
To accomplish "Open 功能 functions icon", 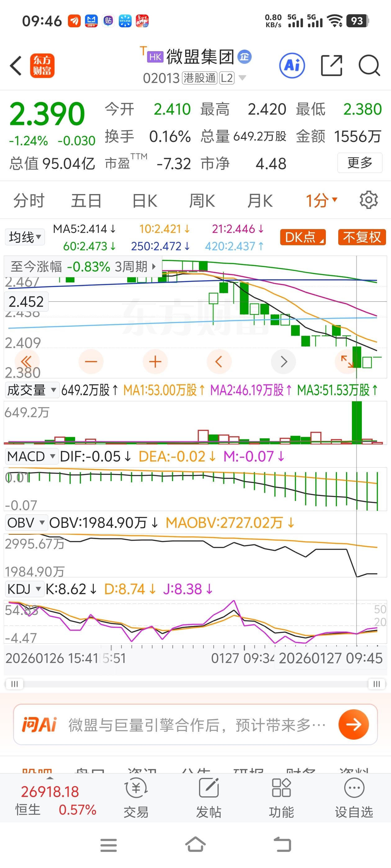I will (281, 798).
